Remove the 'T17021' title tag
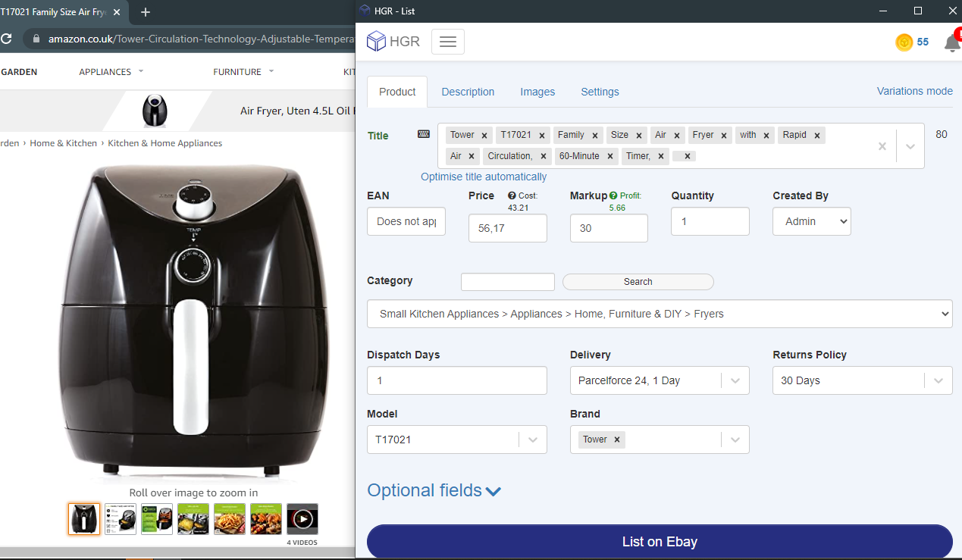The height and width of the screenshot is (560, 962). pyautogui.click(x=542, y=136)
